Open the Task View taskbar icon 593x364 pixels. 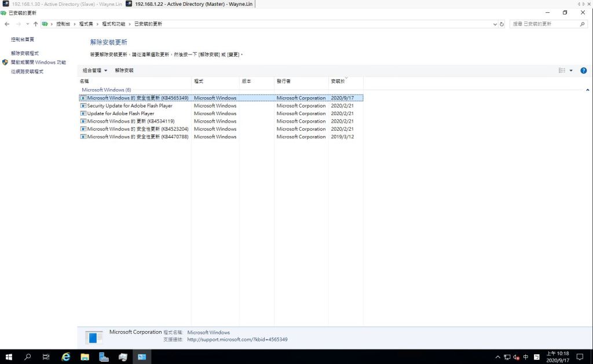pos(46,357)
